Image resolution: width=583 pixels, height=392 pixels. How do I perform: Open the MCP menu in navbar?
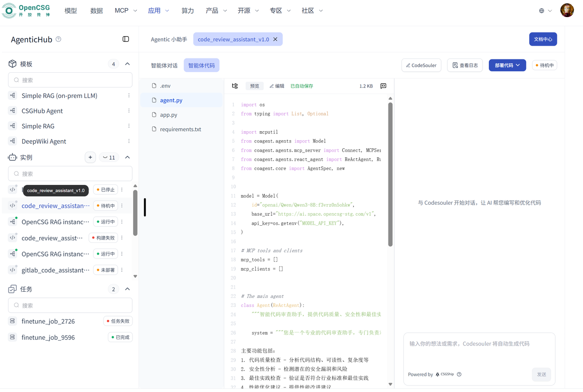click(126, 10)
